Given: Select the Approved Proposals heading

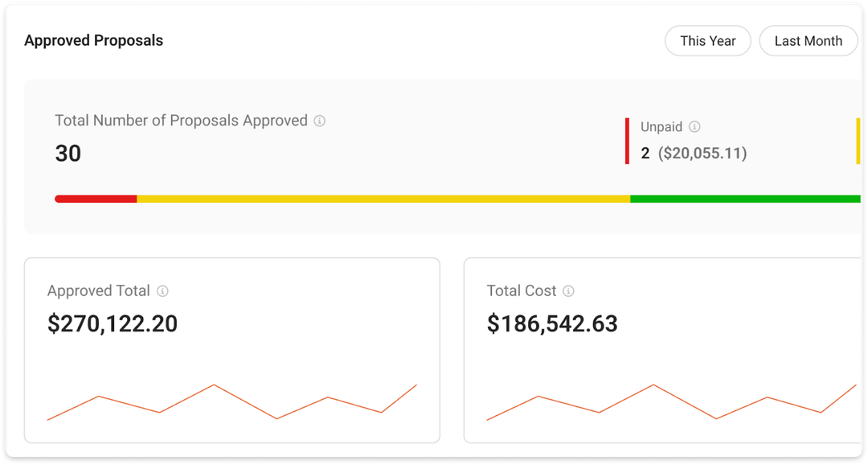Looking at the screenshot, I should click(93, 40).
